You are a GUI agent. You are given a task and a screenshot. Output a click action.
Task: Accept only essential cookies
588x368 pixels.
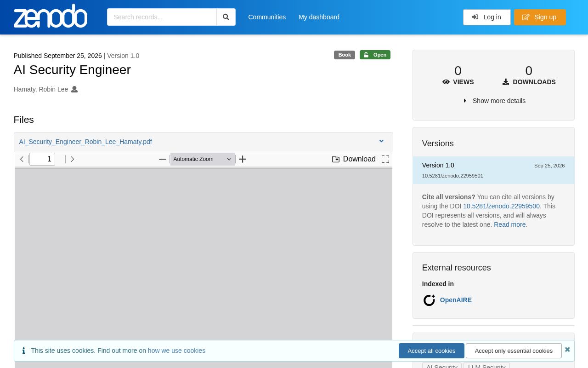tap(514, 351)
